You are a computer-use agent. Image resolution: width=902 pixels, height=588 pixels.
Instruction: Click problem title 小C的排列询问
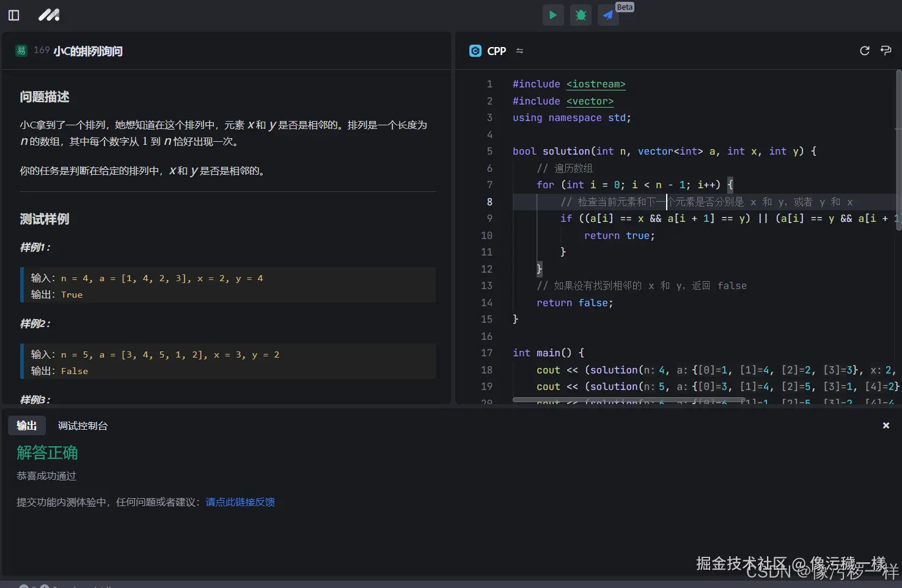88,51
